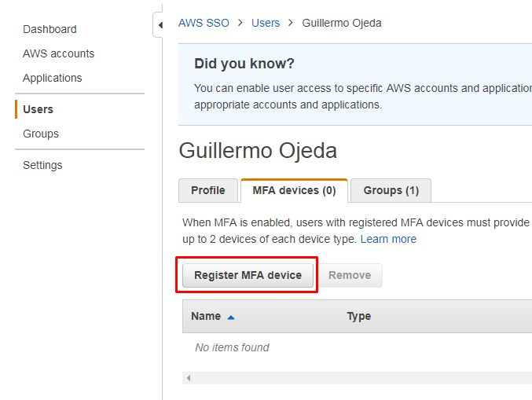Screen dimensions: 532x400
Task: Click the AWS SSO breadcrumb link
Action: coord(204,23)
